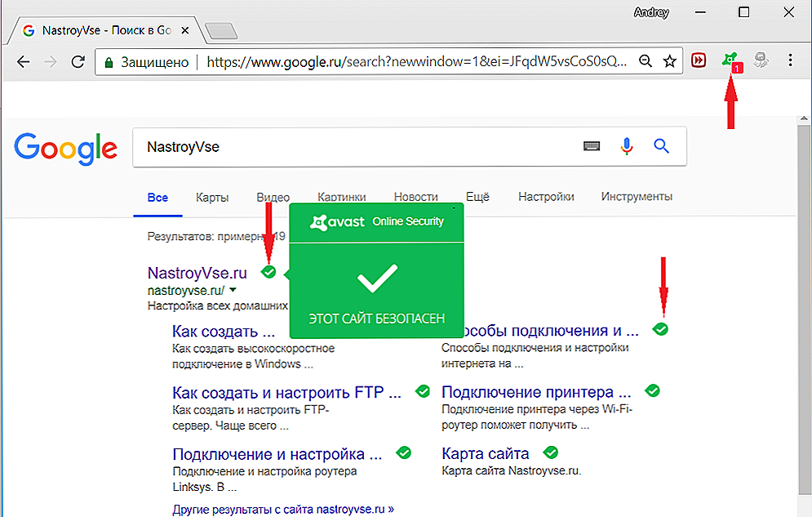
Task: Click the secure padlock icon
Action: (109, 63)
